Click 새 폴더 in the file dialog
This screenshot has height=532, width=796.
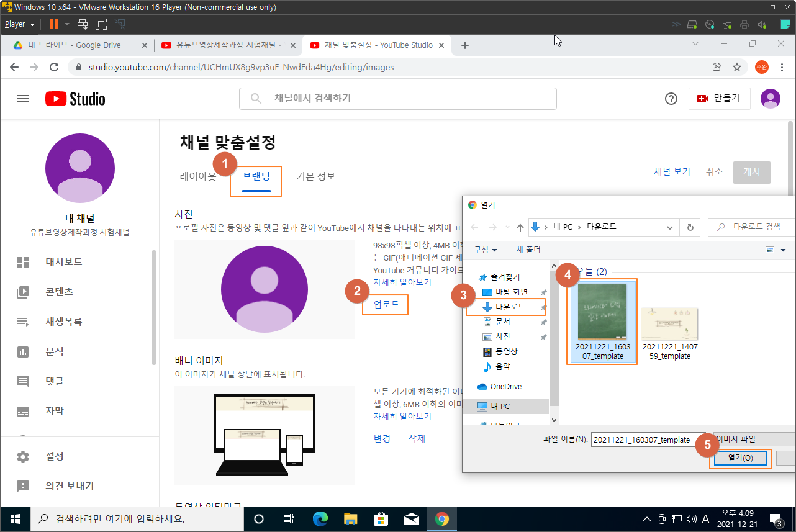[x=528, y=250]
